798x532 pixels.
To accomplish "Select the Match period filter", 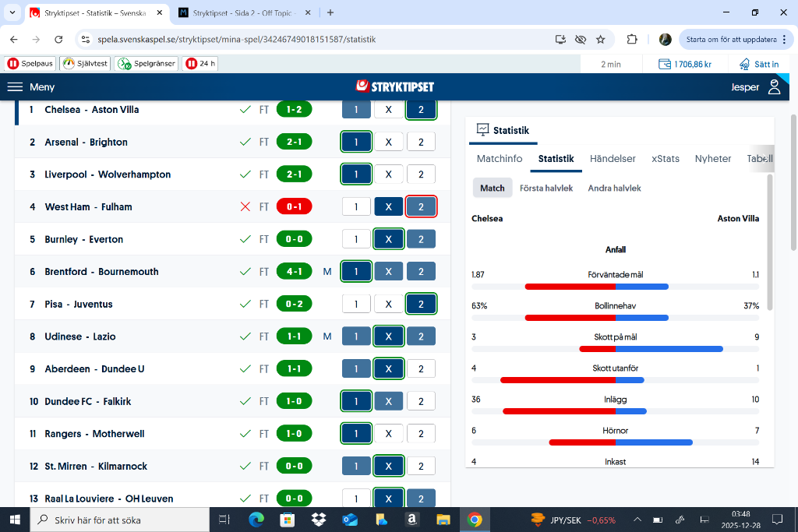I will pos(492,188).
